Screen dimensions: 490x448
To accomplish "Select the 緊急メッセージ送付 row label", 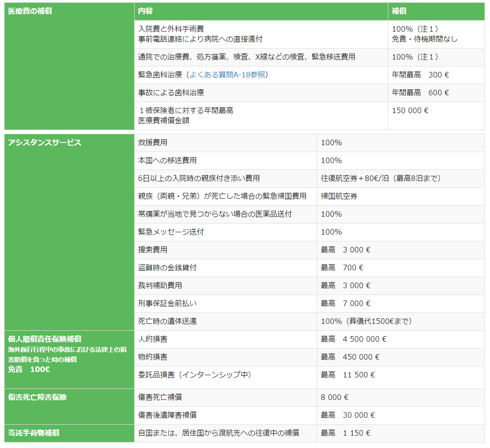I will (171, 232).
